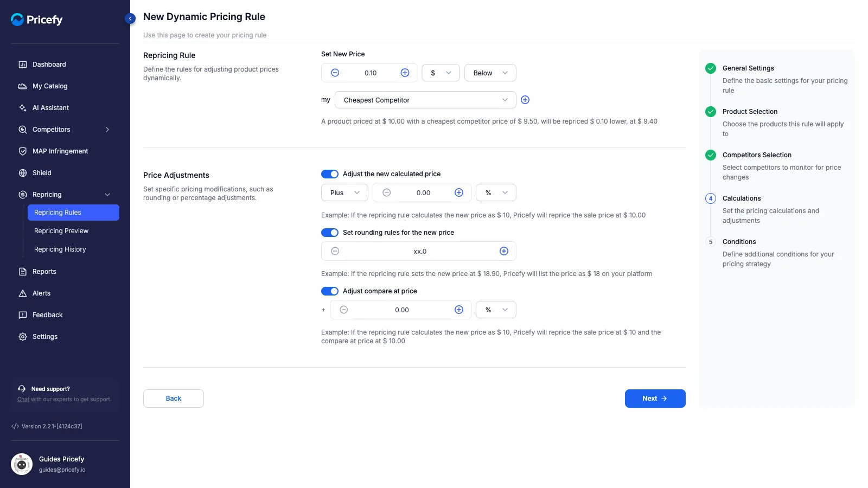This screenshot has height=488, width=868.
Task: Click the Back button
Action: click(174, 399)
